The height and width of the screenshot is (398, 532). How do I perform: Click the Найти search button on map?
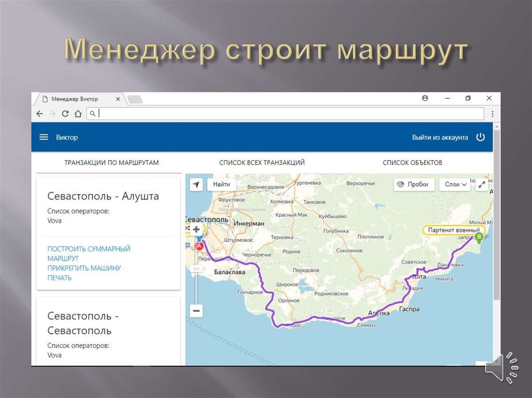(x=223, y=184)
